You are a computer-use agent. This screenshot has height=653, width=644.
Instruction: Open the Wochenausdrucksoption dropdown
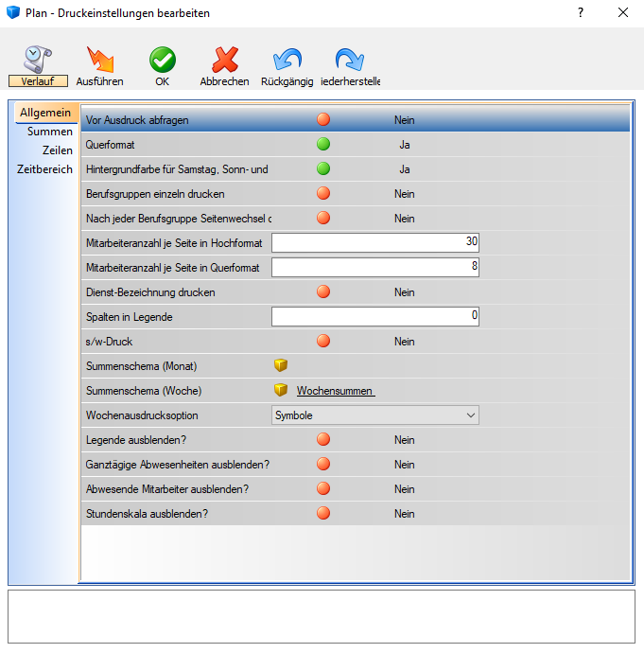tap(374, 415)
